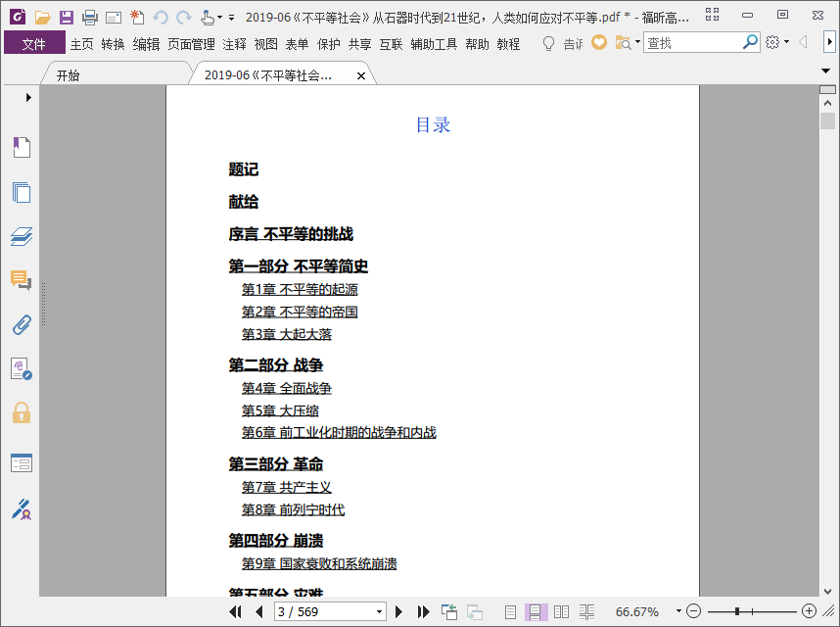Screen dimensions: 840x627
Task: Open the Security lock panel
Action: (22, 412)
